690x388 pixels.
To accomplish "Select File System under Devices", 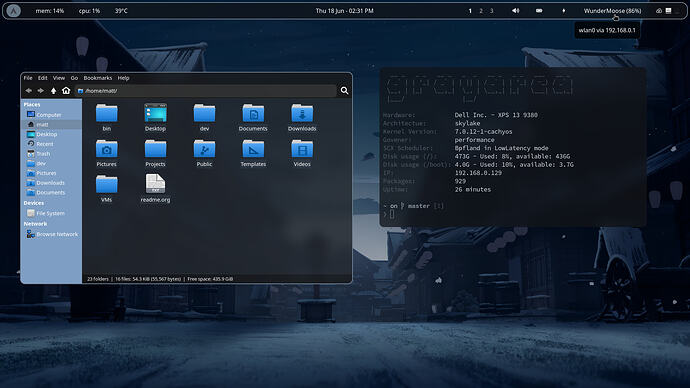I will (x=51, y=213).
